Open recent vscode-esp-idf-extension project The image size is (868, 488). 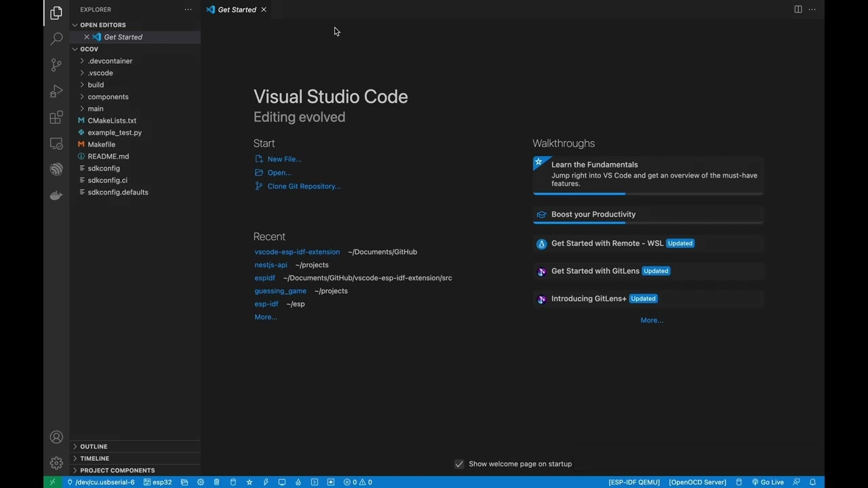(x=297, y=251)
